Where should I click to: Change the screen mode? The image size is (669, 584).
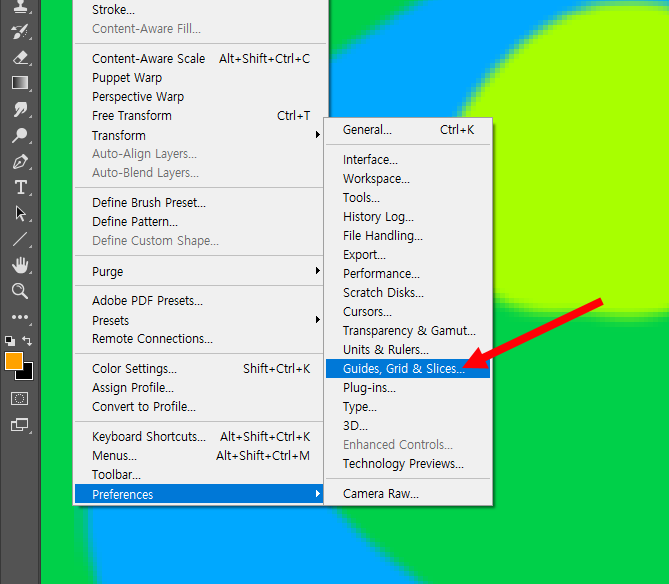click(20, 425)
